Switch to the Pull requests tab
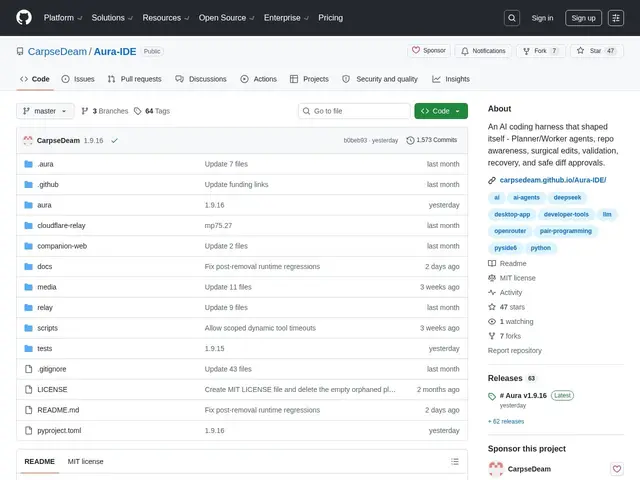The image size is (640, 480). click(x=134, y=79)
